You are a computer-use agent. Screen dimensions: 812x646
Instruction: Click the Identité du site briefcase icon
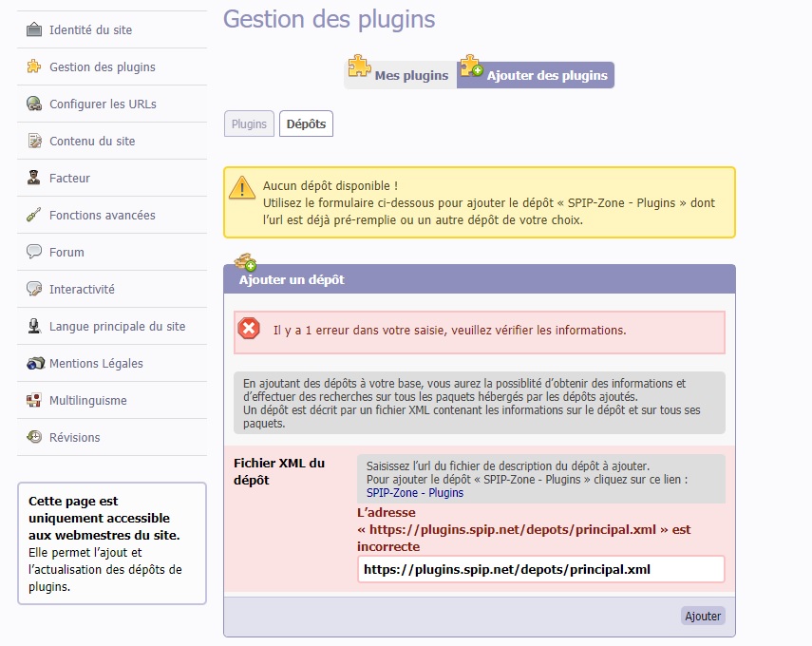pos(34,29)
